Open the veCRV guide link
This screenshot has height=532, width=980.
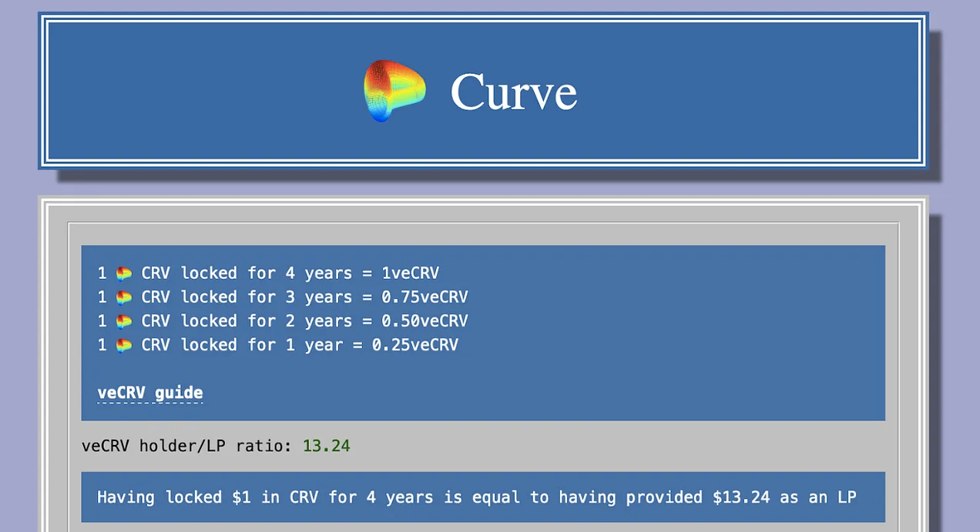[150, 393]
